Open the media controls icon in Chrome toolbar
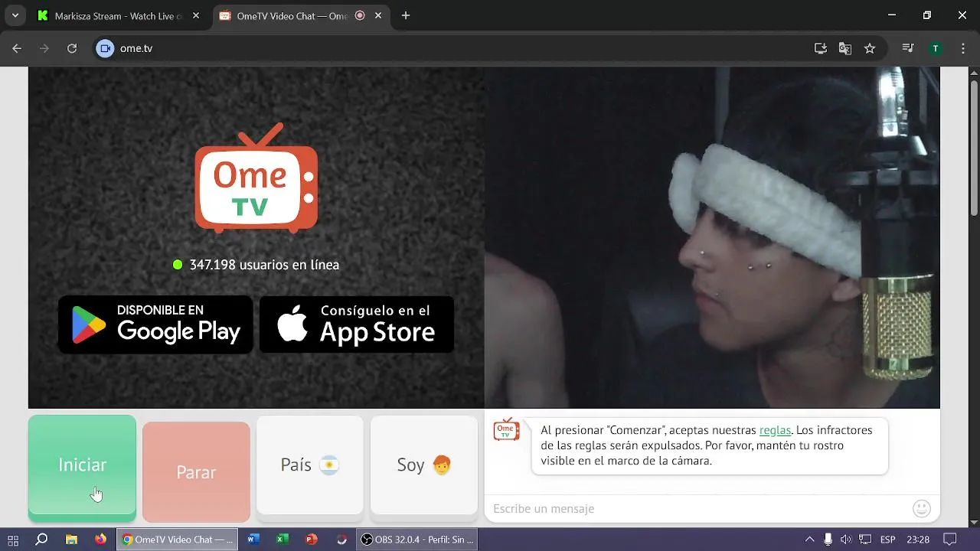The width and height of the screenshot is (980, 551). tap(908, 48)
